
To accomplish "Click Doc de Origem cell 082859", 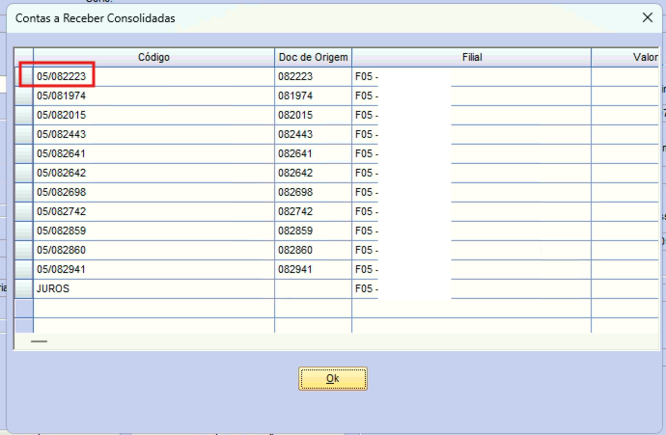I will pos(313,231).
